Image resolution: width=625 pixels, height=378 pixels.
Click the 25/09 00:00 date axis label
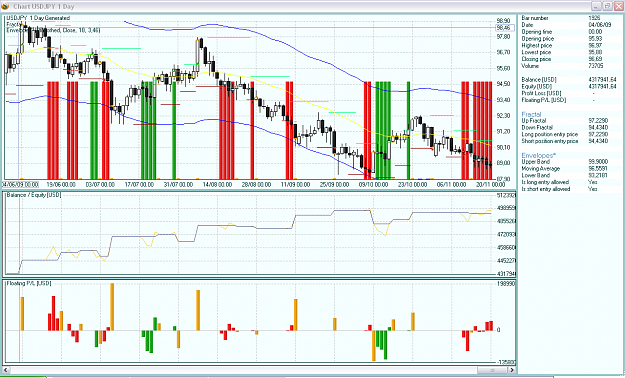click(x=334, y=185)
